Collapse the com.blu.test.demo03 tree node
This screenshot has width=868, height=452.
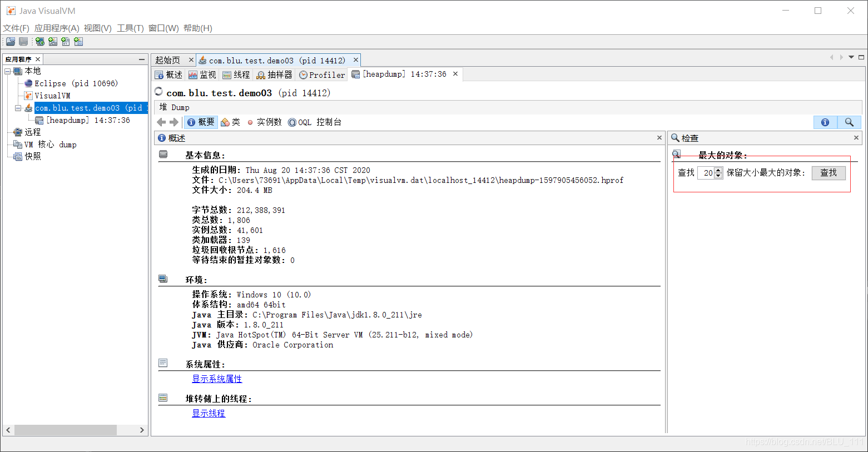(x=18, y=108)
